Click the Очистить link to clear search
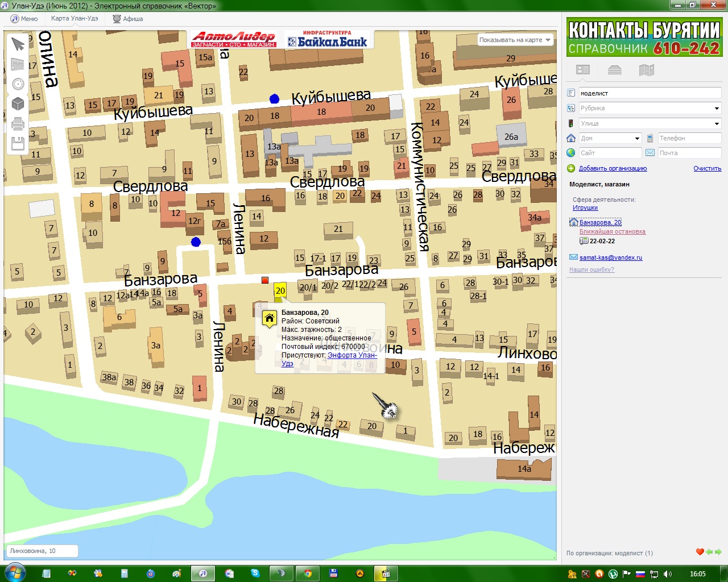728x582 pixels. click(x=707, y=168)
